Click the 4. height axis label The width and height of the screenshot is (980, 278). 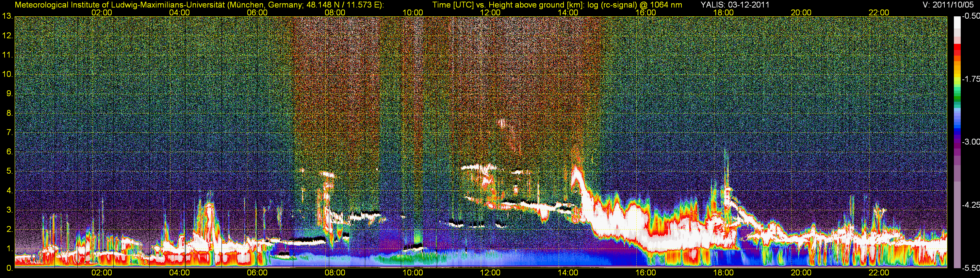click(x=10, y=191)
